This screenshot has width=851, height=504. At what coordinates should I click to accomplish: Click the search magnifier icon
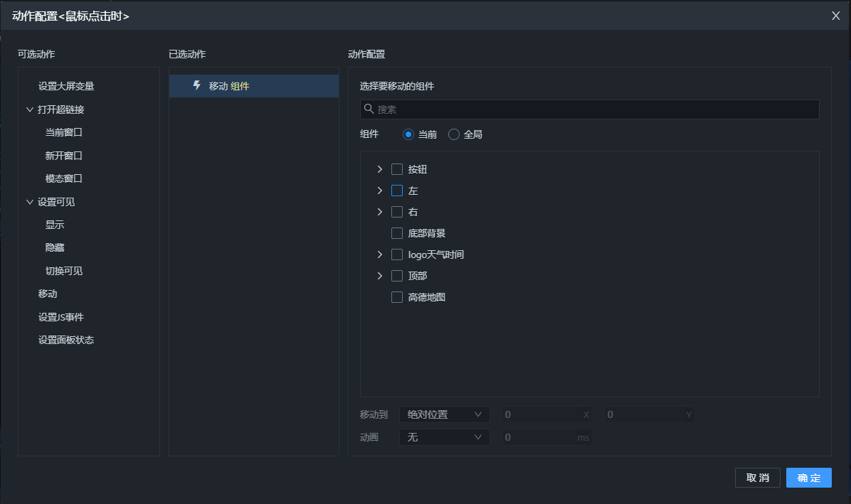369,109
